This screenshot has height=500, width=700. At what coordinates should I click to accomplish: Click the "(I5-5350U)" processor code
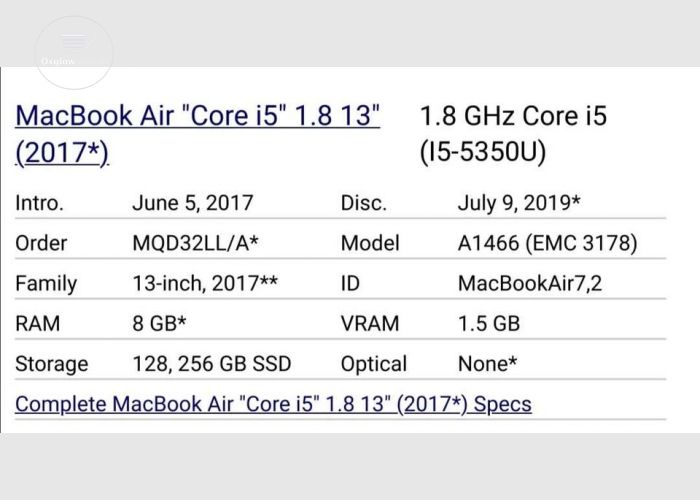click(483, 152)
